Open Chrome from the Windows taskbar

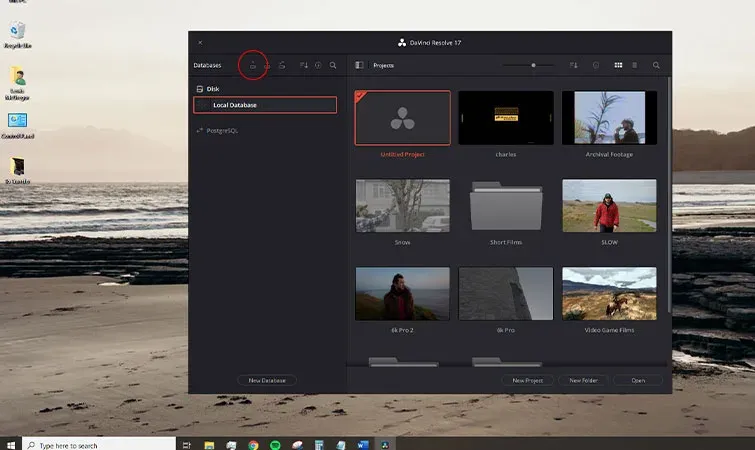[x=253, y=445]
